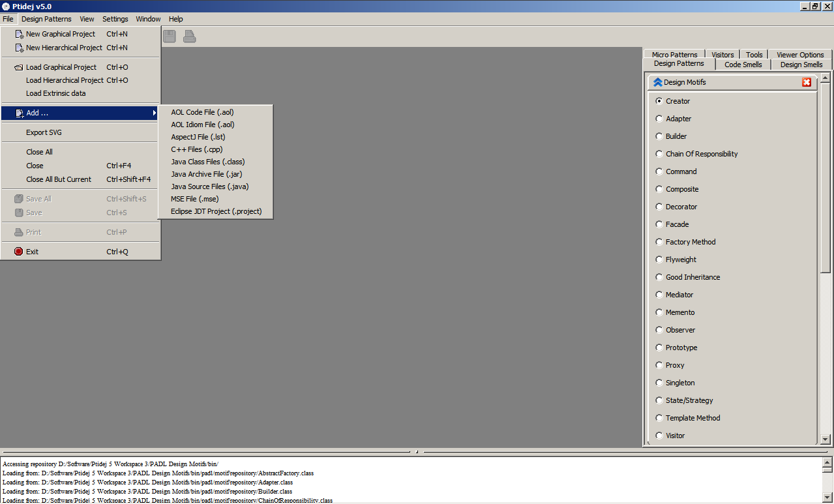Click the Design Motifs double-chevron icon
This screenshot has height=504, width=834.
pyautogui.click(x=657, y=82)
